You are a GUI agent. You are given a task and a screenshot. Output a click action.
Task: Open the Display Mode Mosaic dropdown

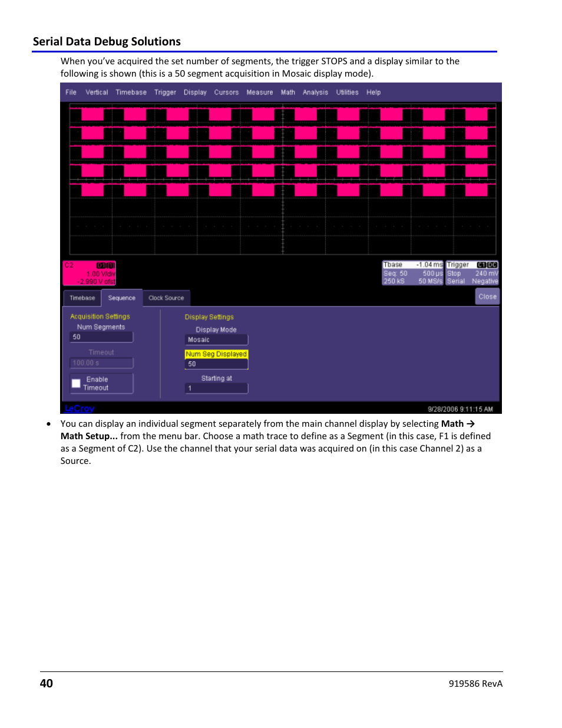(x=216, y=340)
